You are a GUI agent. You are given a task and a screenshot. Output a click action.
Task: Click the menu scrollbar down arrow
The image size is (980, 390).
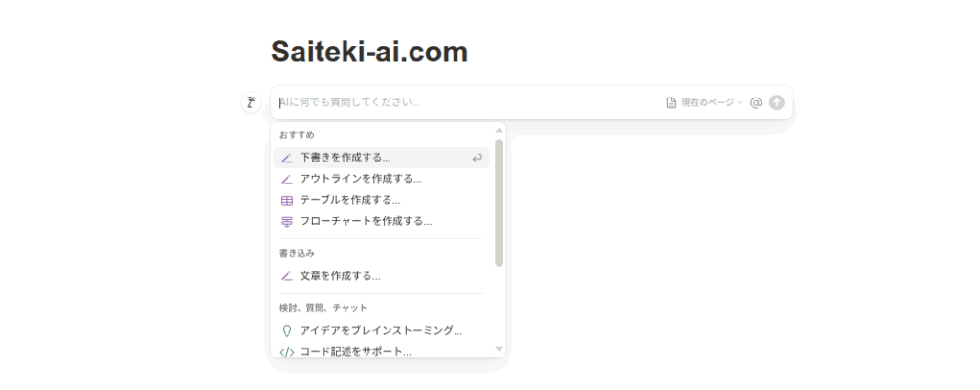pos(499,350)
